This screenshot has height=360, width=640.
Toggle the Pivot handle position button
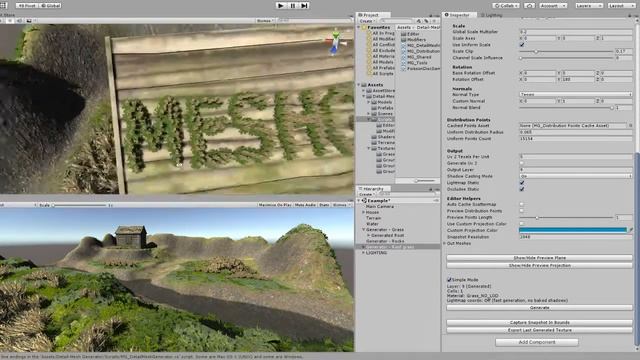tap(27, 6)
